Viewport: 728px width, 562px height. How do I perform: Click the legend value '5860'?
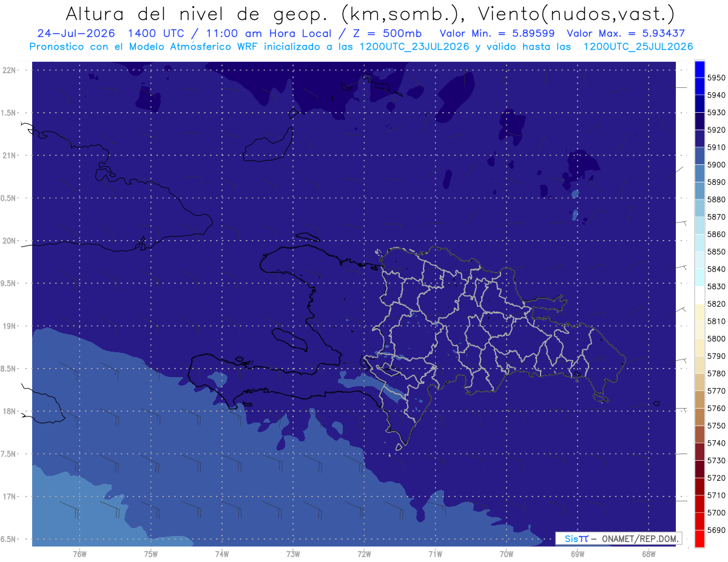pyautogui.click(x=716, y=234)
